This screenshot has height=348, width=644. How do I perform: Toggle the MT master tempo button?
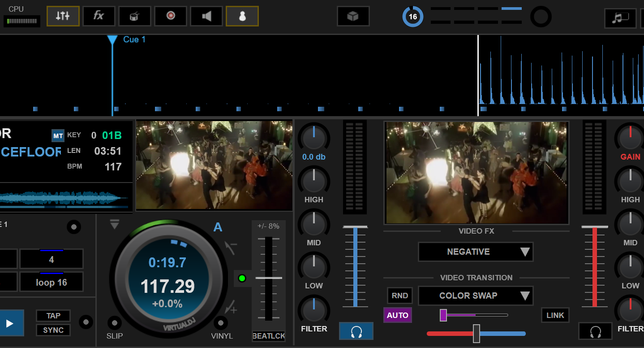click(x=58, y=135)
